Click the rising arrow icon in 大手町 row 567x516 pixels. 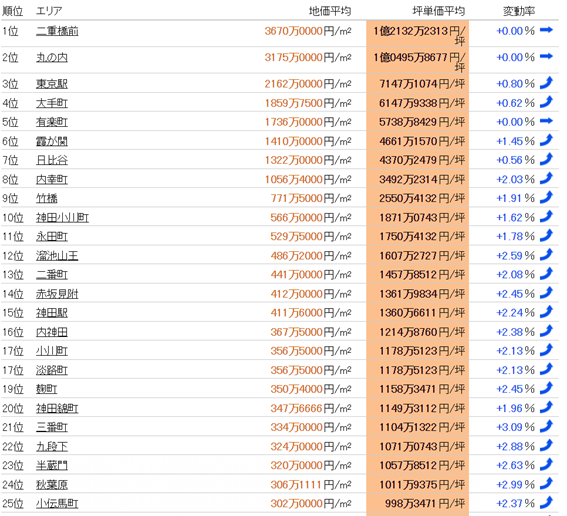click(546, 102)
